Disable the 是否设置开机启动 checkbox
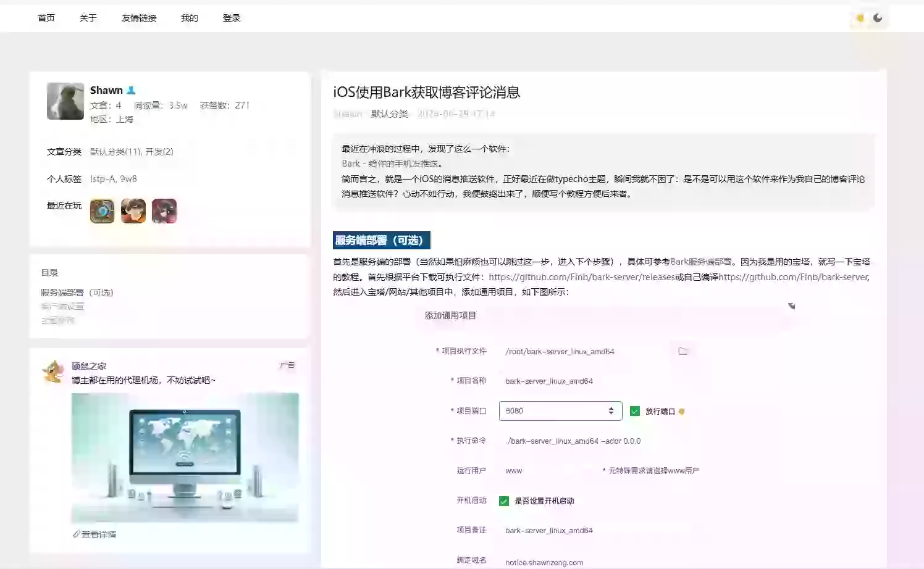The image size is (924, 569). pos(503,500)
